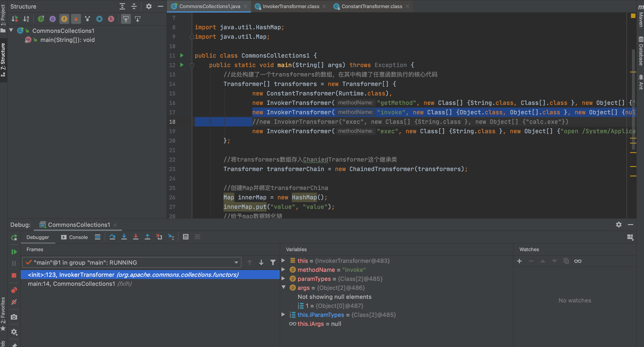Toggle autoscroll to source
This screenshot has height=347, width=644.
pos(126,19)
